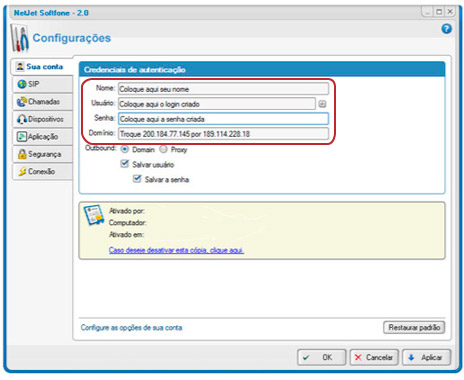Click the certificate icon in activation panel
The height and width of the screenshot is (380, 464).
pyautogui.click(x=94, y=216)
